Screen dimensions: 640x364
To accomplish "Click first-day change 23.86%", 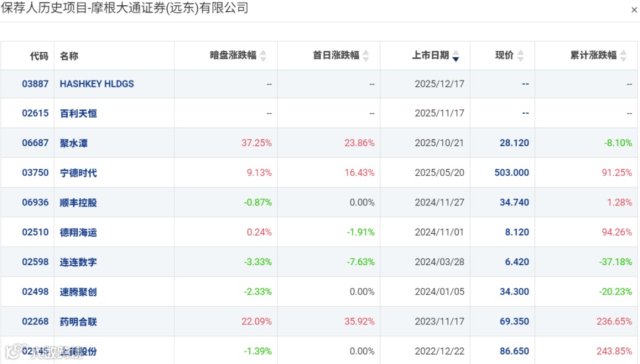I will coord(359,143).
